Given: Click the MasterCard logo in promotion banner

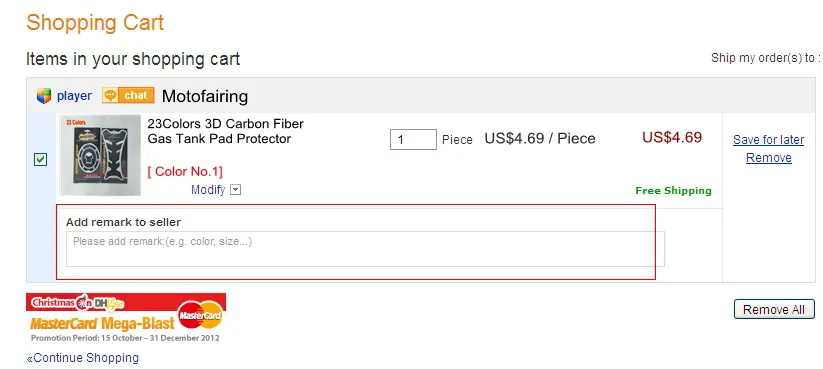Looking at the screenshot, I should 201,315.
